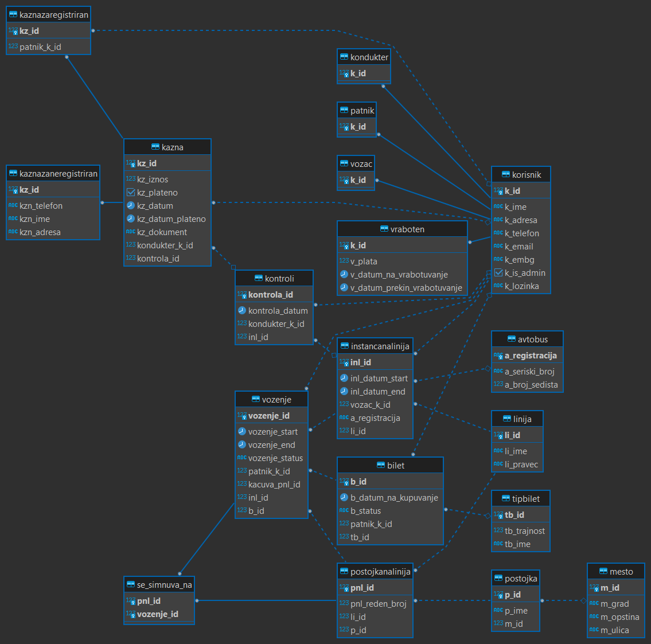The width and height of the screenshot is (651, 644).
Task: Click the ABC text icon beside k_email
Action: pyautogui.click(x=498, y=247)
